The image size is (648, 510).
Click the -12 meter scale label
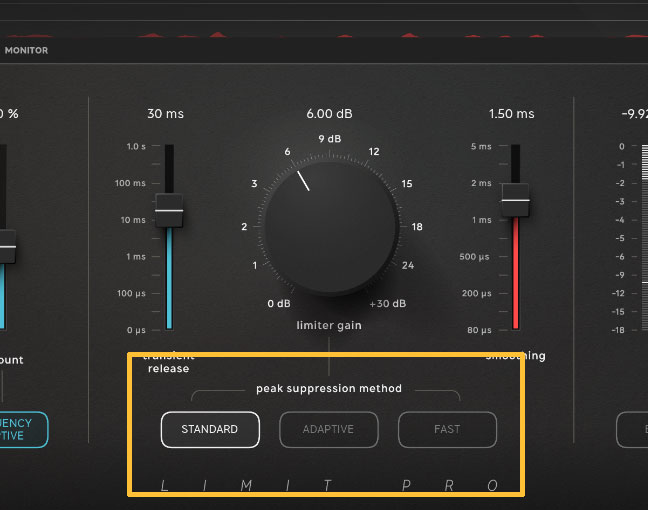[618, 293]
